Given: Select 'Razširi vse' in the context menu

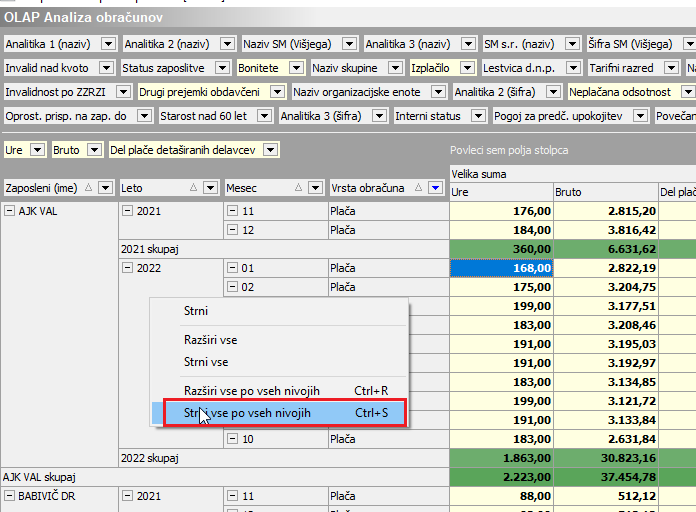Looking at the screenshot, I should (x=210, y=340).
